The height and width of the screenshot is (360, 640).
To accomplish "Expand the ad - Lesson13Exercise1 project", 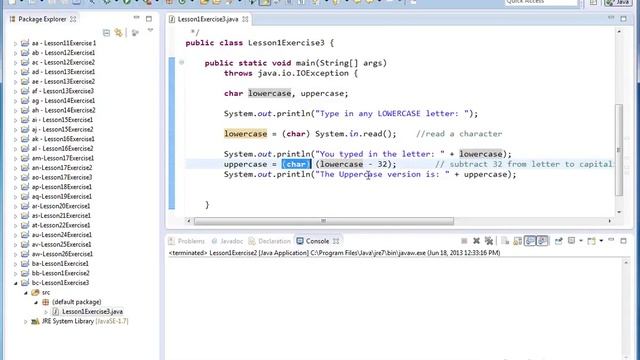I will coord(16,72).
